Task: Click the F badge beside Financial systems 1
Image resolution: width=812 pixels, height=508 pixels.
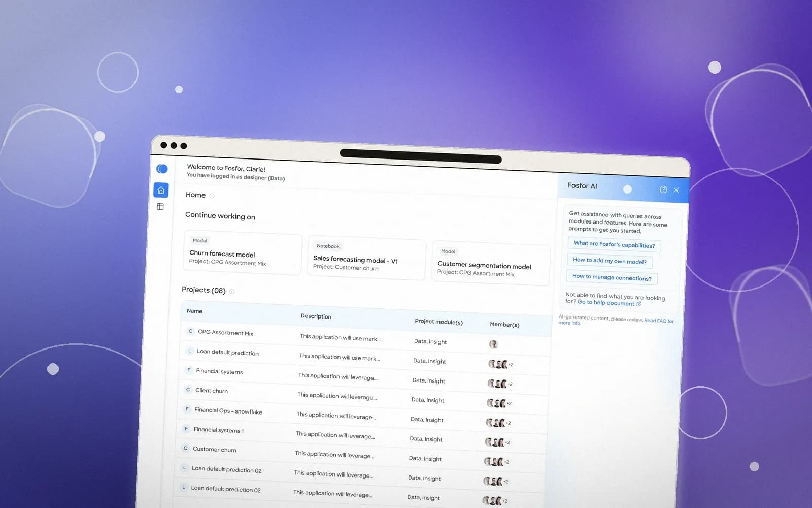Action: [186, 429]
